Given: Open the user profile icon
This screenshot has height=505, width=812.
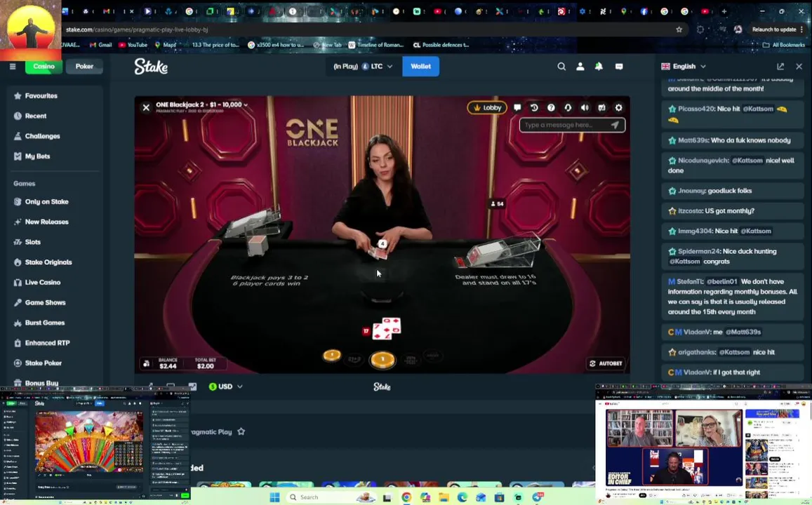Looking at the screenshot, I should tap(580, 66).
